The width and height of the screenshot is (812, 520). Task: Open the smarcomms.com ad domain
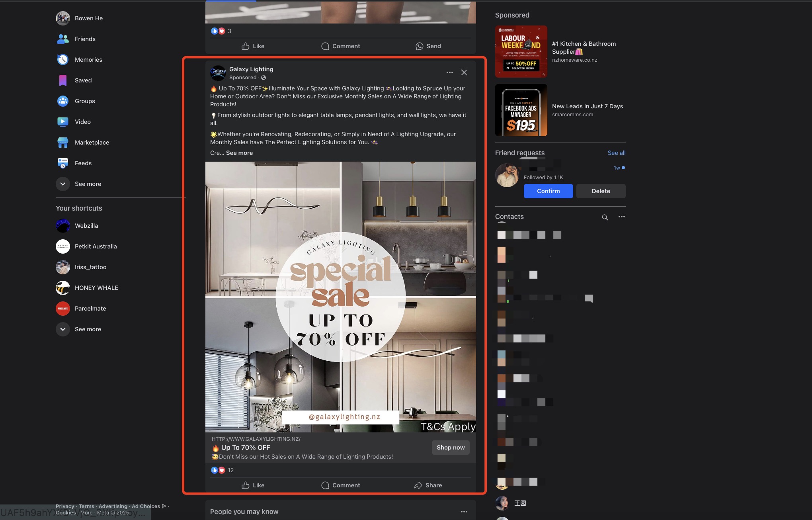[x=572, y=115]
